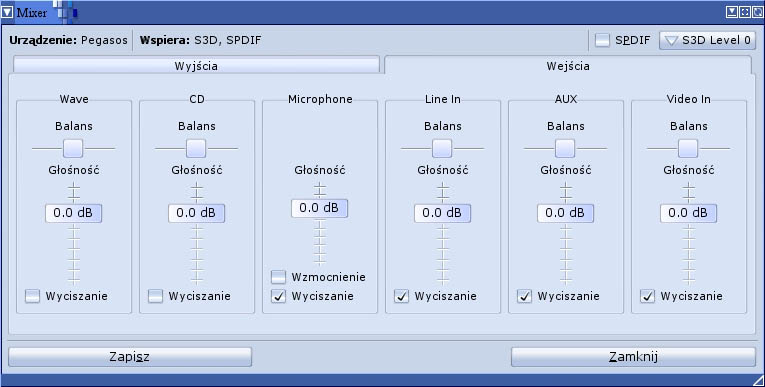Click the Mixer window title text

32,13
